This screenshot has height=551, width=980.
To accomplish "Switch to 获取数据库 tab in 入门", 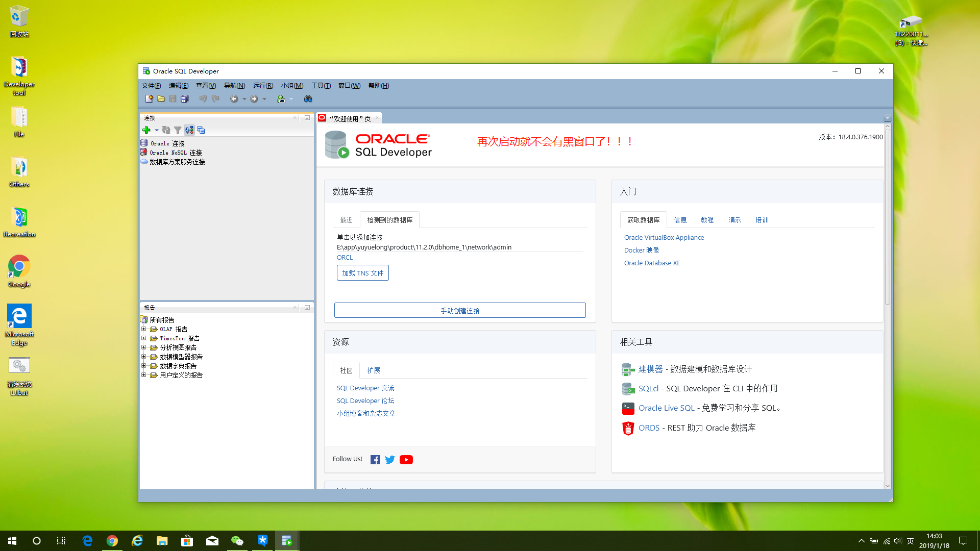I will 644,219.
